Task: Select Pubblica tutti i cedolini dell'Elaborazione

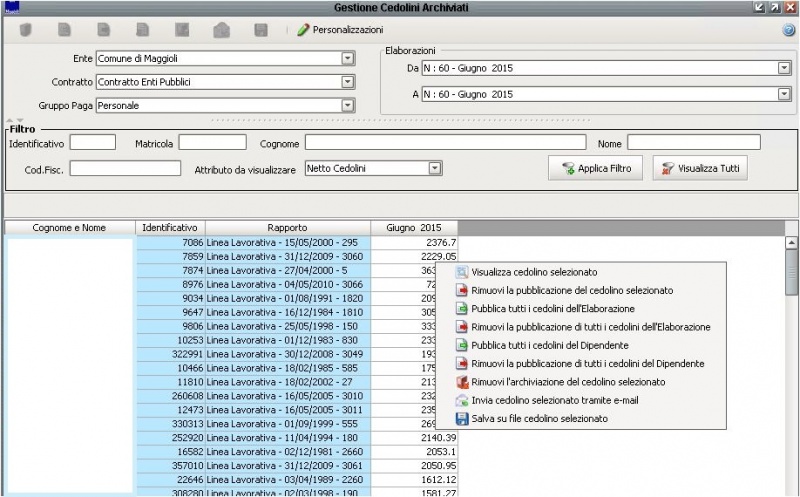Action: pyautogui.click(x=555, y=309)
